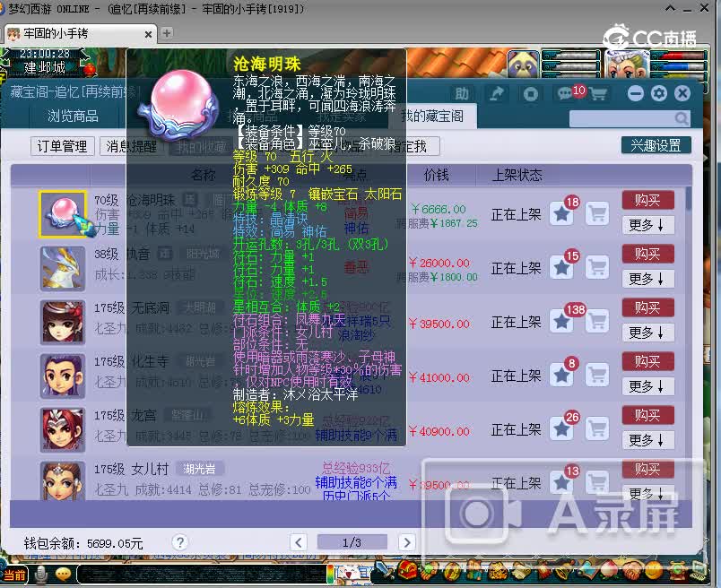Switch to 浏览商品 tab
The height and width of the screenshot is (588, 721).
click(74, 116)
